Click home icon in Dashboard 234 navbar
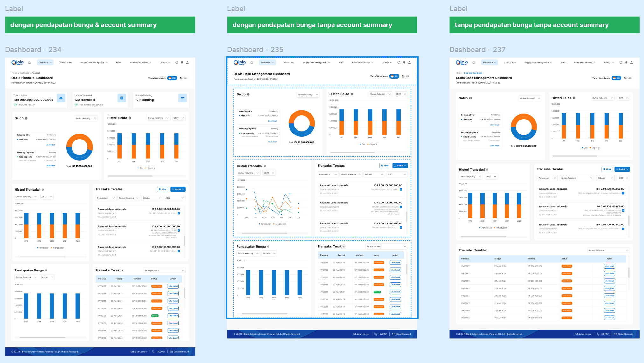 pos(30,63)
